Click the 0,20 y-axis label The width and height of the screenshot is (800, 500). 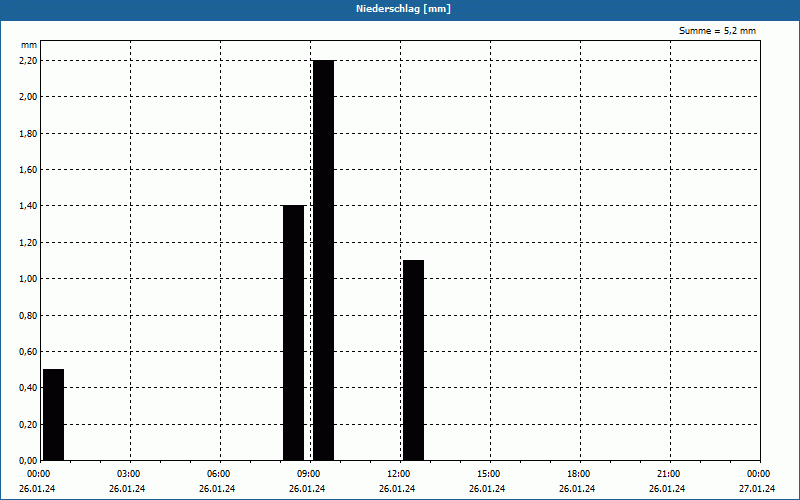click(x=28, y=424)
